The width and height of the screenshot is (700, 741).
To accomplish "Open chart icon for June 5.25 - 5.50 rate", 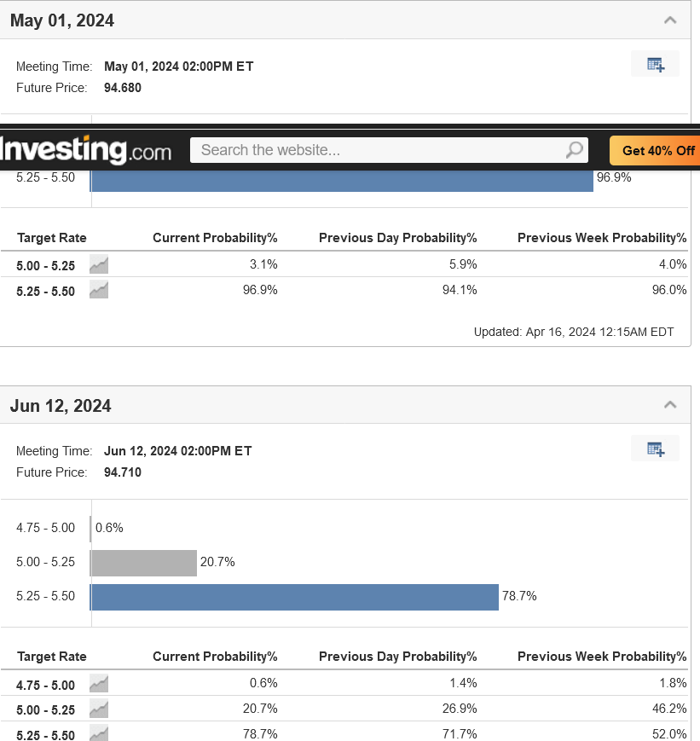I will click(x=99, y=733).
